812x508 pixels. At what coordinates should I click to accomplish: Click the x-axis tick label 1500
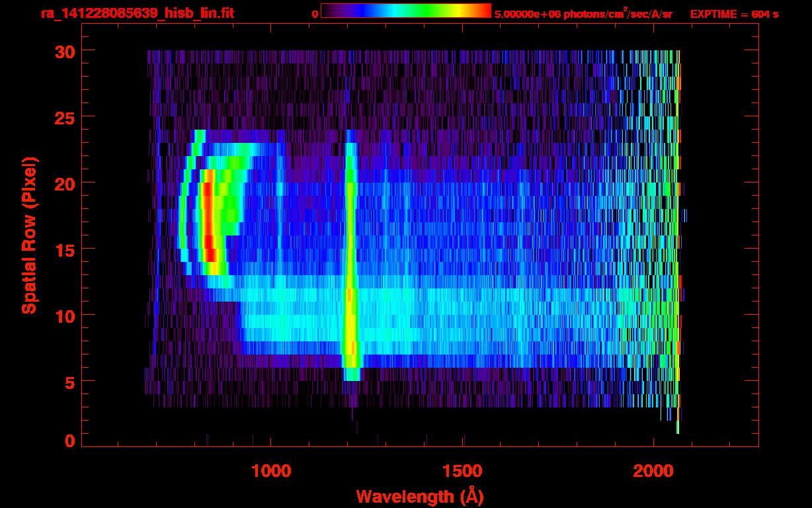tap(462, 471)
